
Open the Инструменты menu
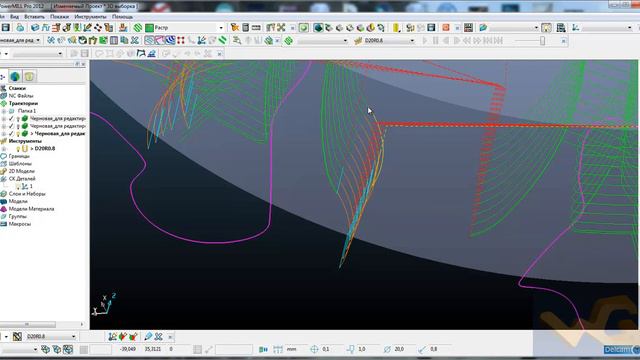90,17
